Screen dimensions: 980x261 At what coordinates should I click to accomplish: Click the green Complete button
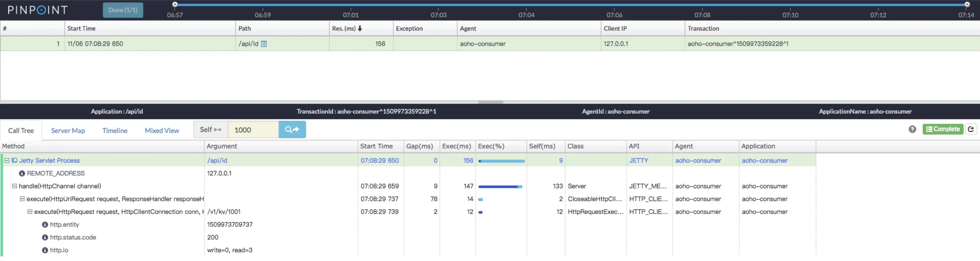943,129
